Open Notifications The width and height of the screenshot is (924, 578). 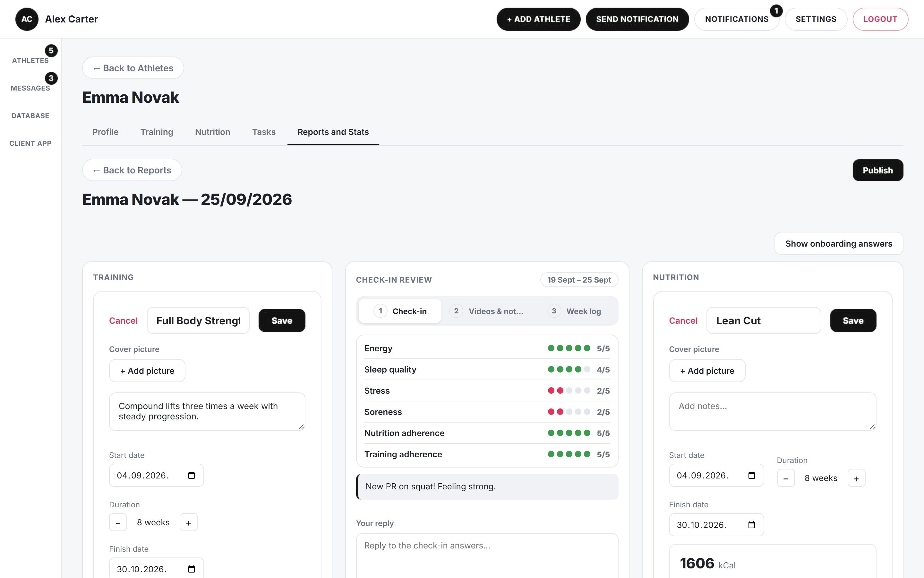pyautogui.click(x=737, y=19)
